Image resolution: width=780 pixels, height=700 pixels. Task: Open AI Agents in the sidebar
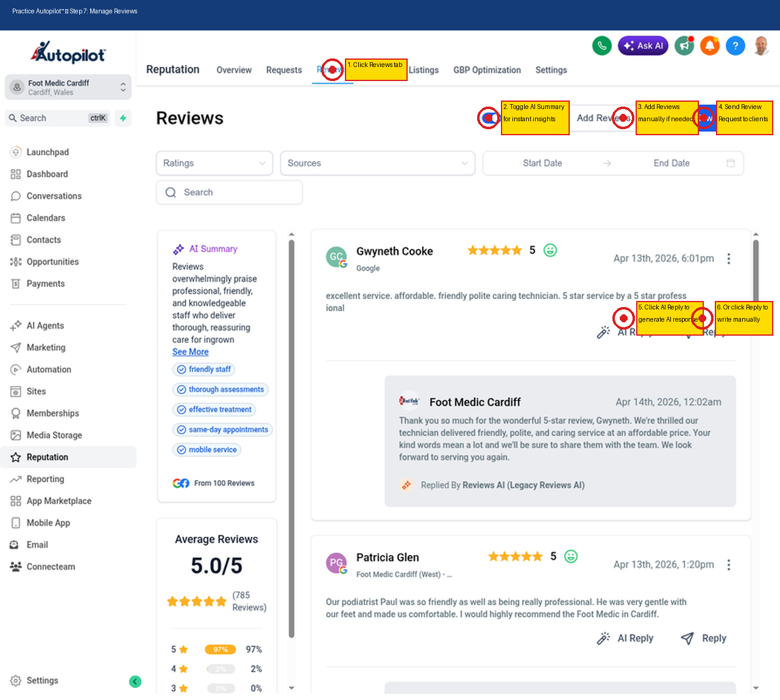(x=45, y=326)
